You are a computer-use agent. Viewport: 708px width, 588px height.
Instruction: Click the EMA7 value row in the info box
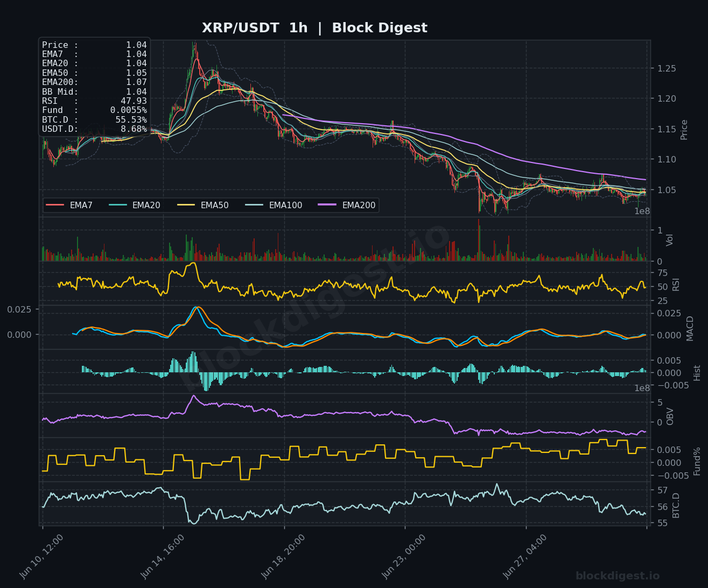point(94,54)
